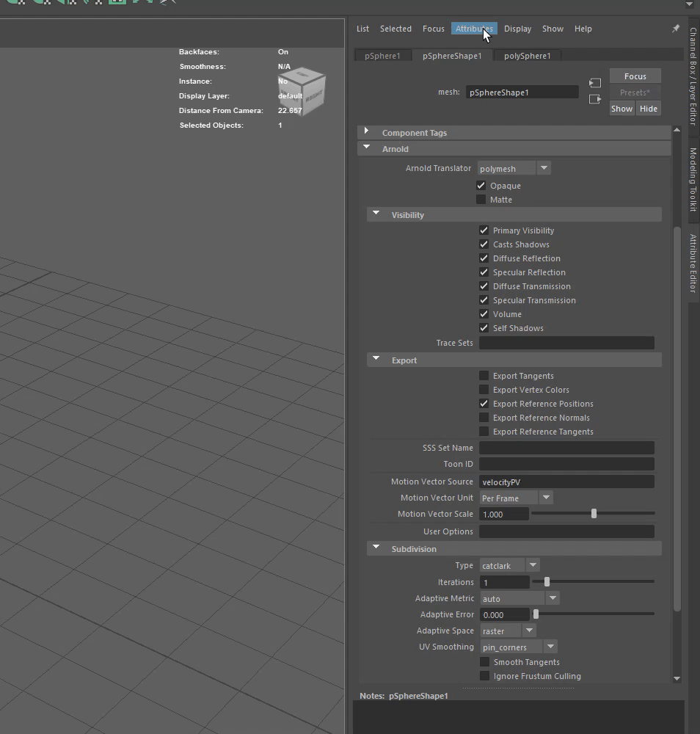Image resolution: width=700 pixels, height=734 pixels.
Task: Click the go to output connection icon
Action: (595, 99)
